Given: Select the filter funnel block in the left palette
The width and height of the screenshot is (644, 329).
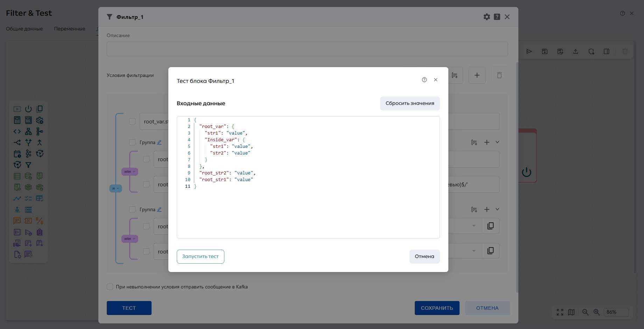Looking at the screenshot, I should coord(28,165).
